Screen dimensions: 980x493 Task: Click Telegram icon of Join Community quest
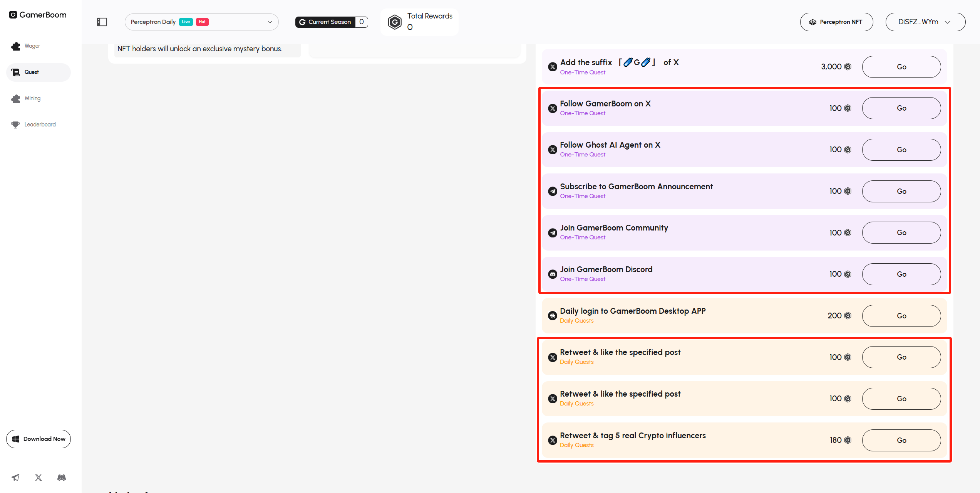click(553, 233)
